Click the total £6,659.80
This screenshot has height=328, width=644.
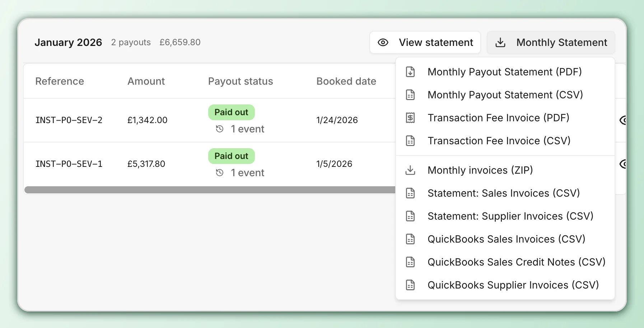(180, 42)
